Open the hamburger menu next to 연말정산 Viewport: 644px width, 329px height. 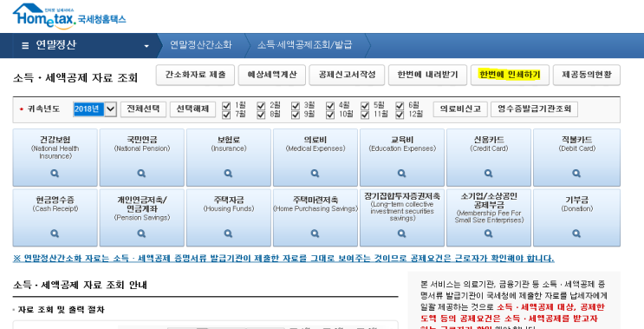(25, 45)
